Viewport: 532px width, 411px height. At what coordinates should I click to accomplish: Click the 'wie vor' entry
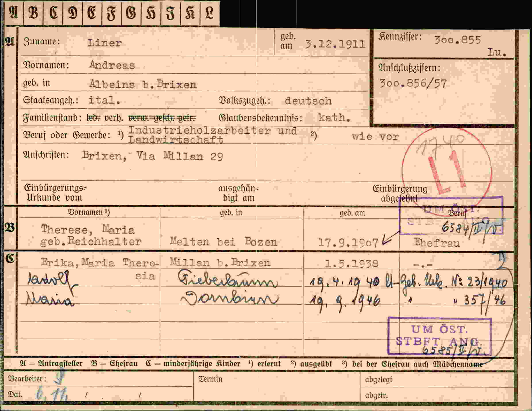pyautogui.click(x=375, y=136)
